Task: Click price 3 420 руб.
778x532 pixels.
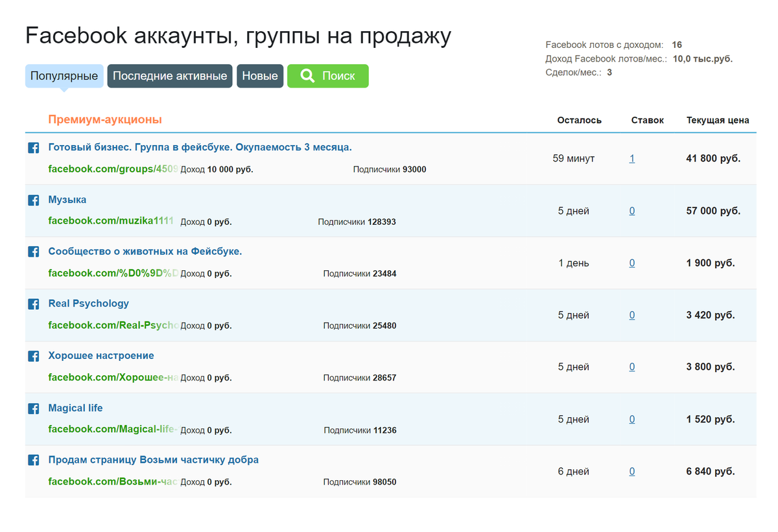Action: pos(711,315)
